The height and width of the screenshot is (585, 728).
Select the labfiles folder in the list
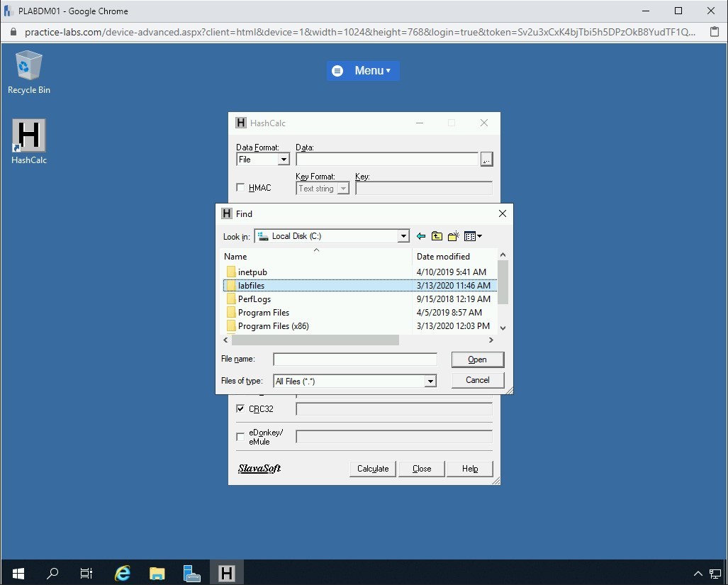pos(252,286)
